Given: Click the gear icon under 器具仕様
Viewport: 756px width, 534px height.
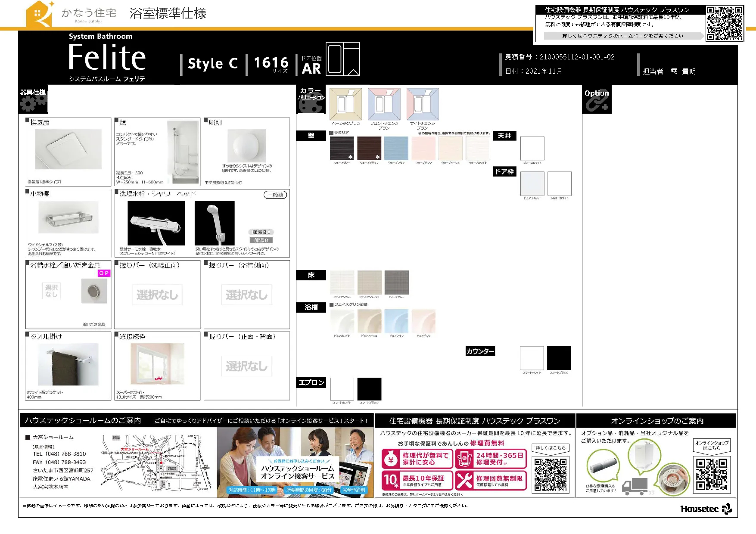Looking at the screenshot, I should click(x=33, y=102).
